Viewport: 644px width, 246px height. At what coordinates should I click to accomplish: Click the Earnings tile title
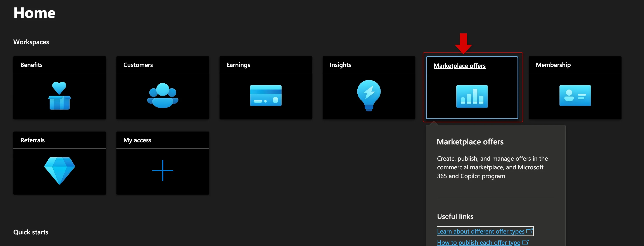pos(238,65)
